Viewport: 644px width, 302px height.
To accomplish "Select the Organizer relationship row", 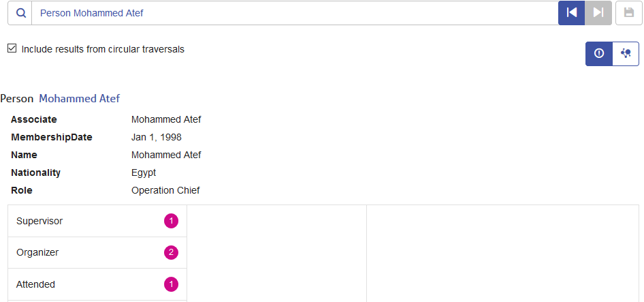I will tap(97, 253).
